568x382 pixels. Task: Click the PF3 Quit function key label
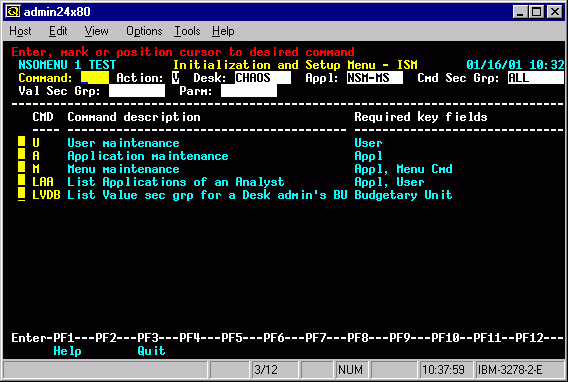[x=151, y=351]
